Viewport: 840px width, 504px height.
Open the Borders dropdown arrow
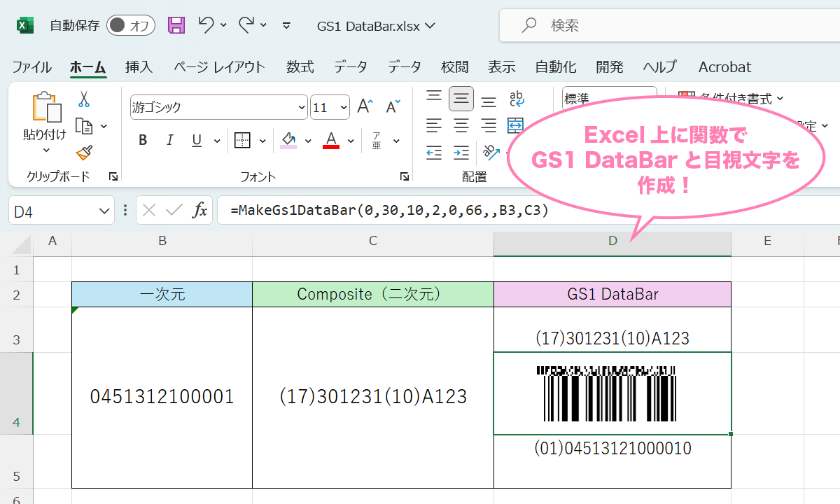click(262, 140)
